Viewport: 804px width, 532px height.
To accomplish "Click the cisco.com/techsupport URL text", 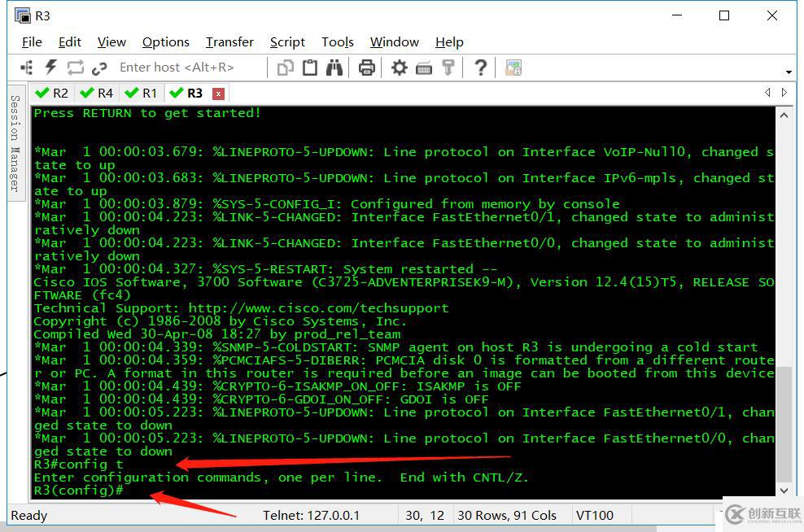I will (318, 308).
